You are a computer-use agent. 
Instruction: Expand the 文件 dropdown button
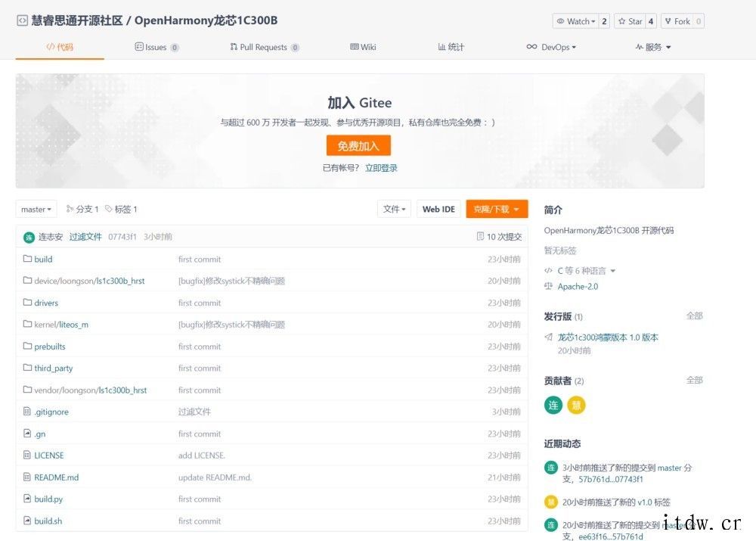click(x=394, y=209)
